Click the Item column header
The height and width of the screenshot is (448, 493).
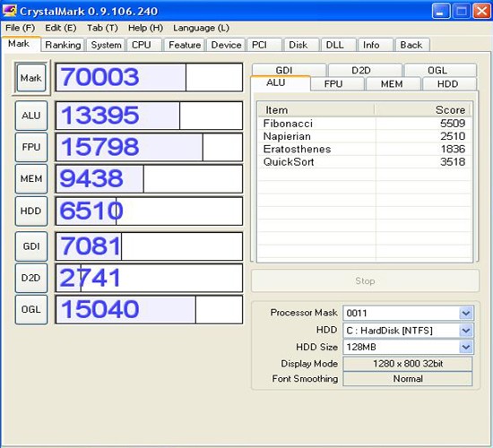tap(316, 110)
